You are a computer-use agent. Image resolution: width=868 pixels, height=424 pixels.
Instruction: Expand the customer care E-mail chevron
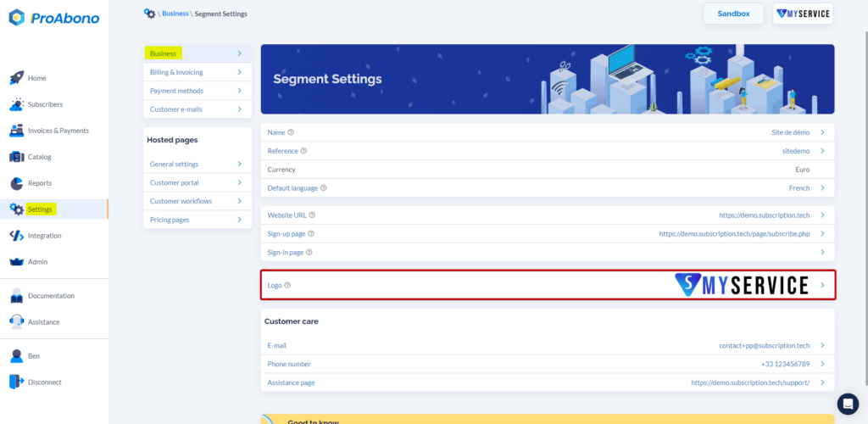pos(822,345)
